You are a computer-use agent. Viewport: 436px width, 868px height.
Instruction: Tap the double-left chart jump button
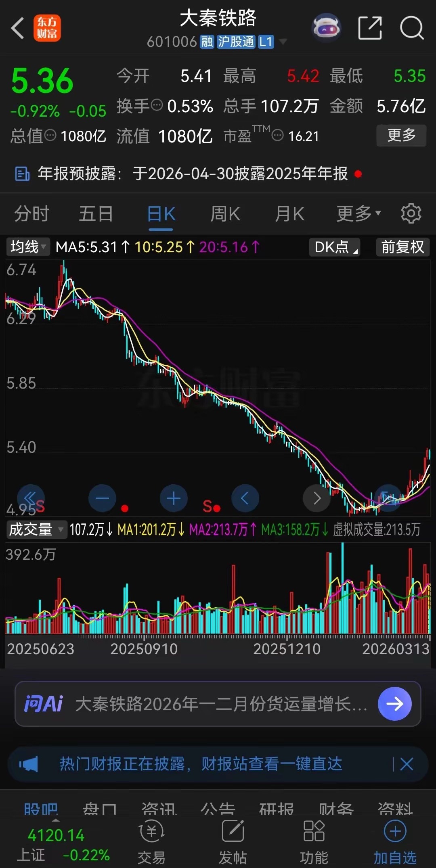pyautogui.click(x=31, y=498)
